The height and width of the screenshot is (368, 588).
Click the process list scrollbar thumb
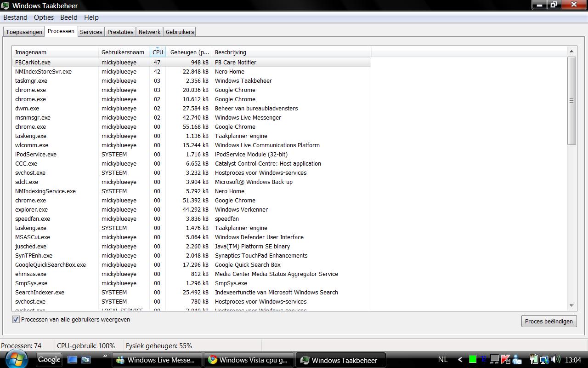(x=571, y=101)
